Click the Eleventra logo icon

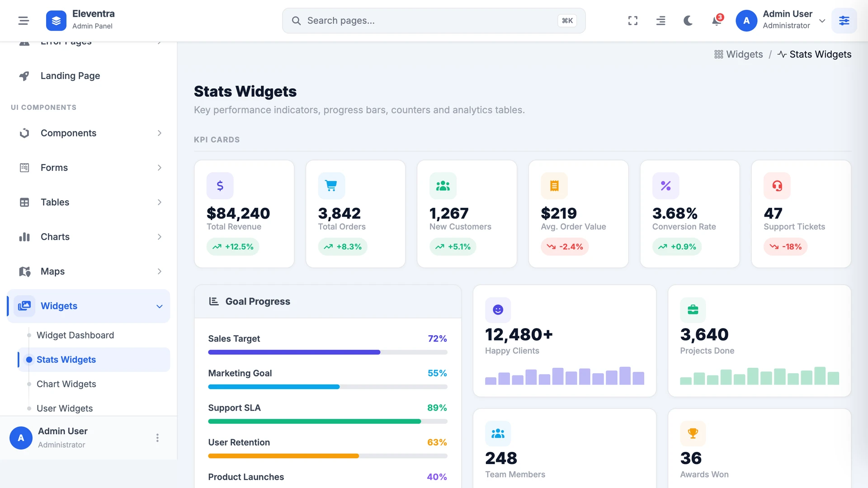(x=56, y=21)
